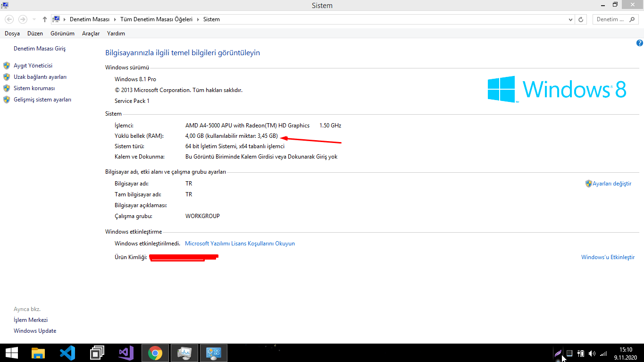This screenshot has height=362, width=644.
Task: Open the performance monitor taskbar app
Action: tap(184, 353)
